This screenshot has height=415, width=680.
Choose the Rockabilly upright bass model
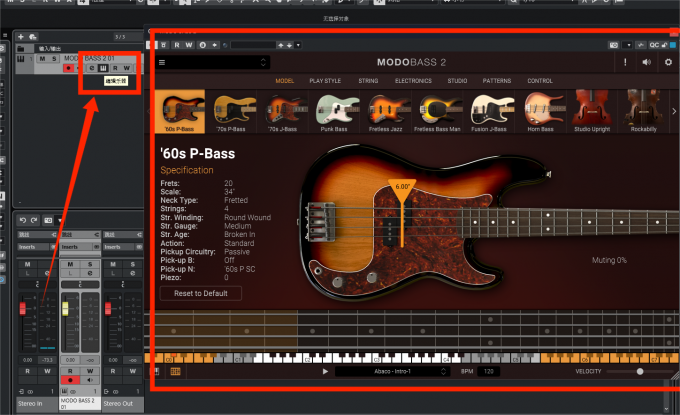[x=644, y=111]
